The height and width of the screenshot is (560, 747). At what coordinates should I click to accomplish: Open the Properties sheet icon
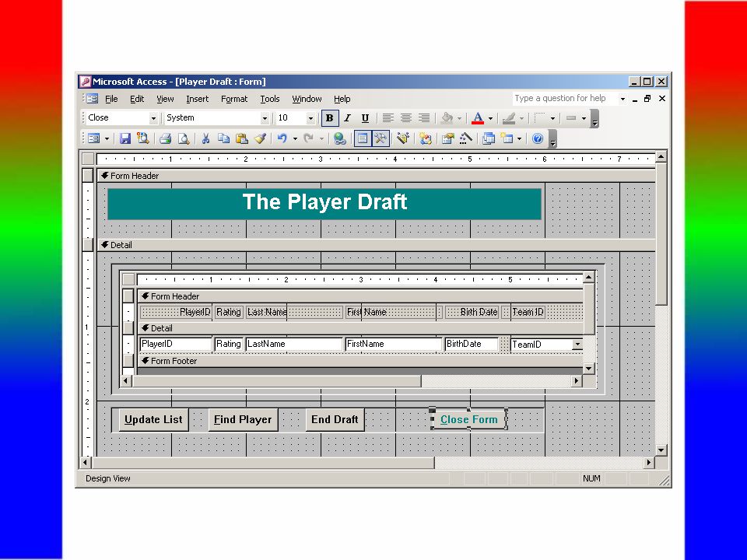[x=448, y=138]
